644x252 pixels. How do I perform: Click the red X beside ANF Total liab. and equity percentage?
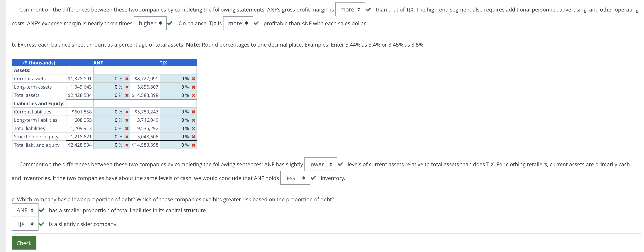coord(127,145)
